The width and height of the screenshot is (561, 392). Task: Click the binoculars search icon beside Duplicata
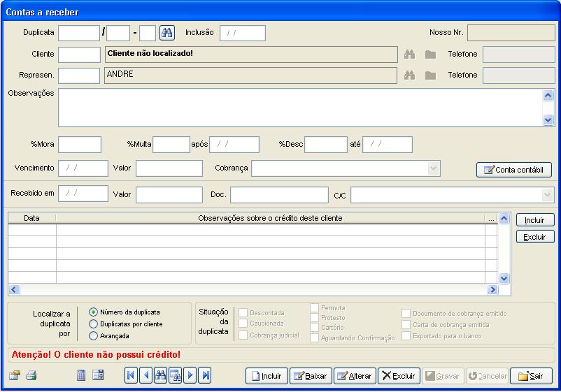[x=166, y=33]
